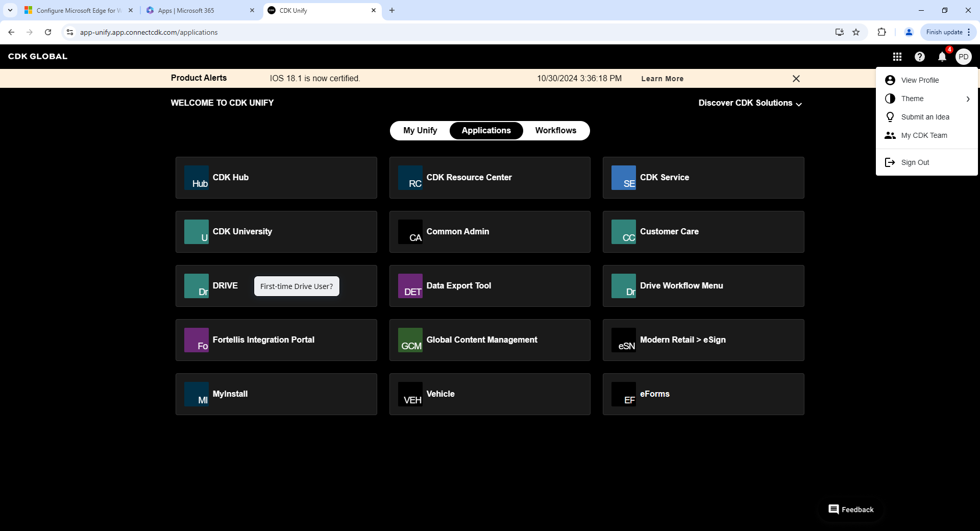Open the app launcher grid icon

pos(897,57)
